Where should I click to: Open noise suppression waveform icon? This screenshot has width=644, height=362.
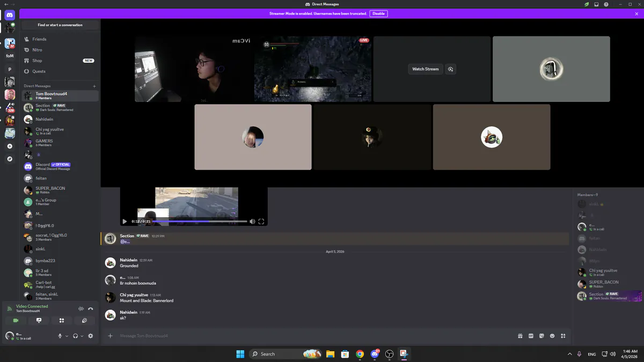click(81, 308)
